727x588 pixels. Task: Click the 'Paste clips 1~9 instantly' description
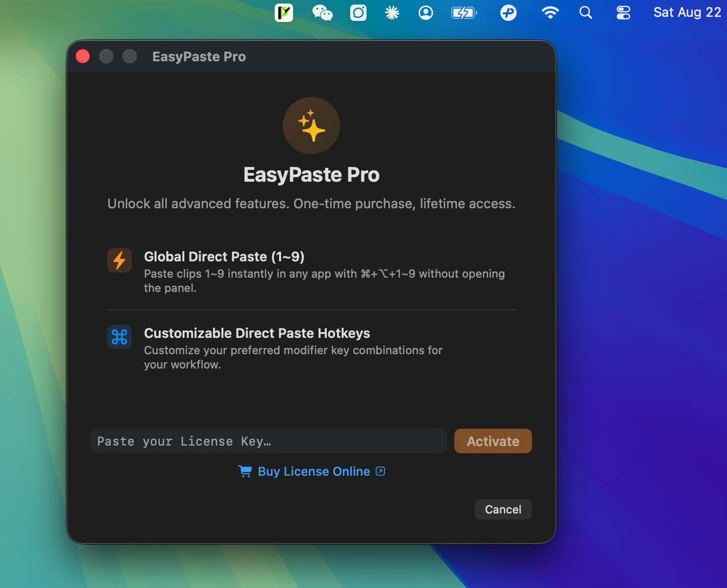(324, 281)
